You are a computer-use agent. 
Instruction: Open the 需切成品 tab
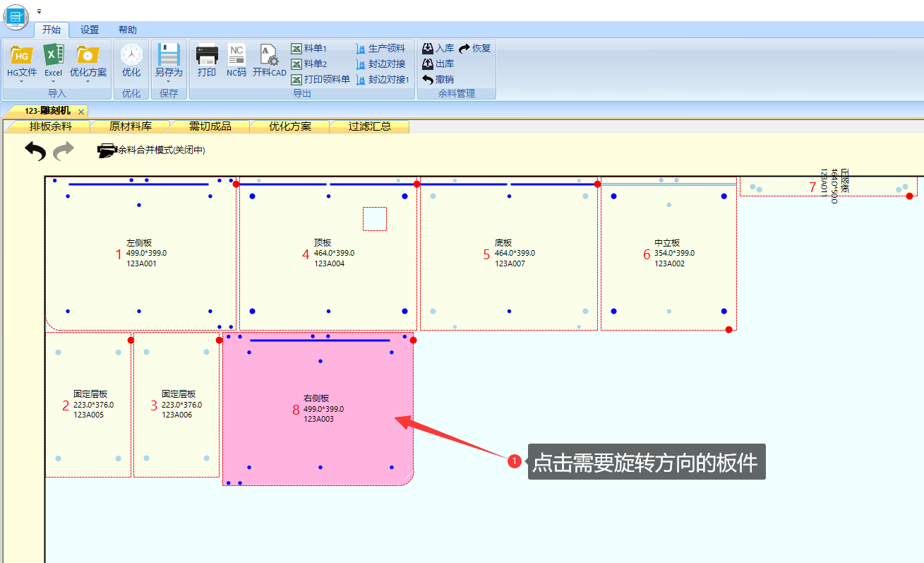[x=210, y=126]
